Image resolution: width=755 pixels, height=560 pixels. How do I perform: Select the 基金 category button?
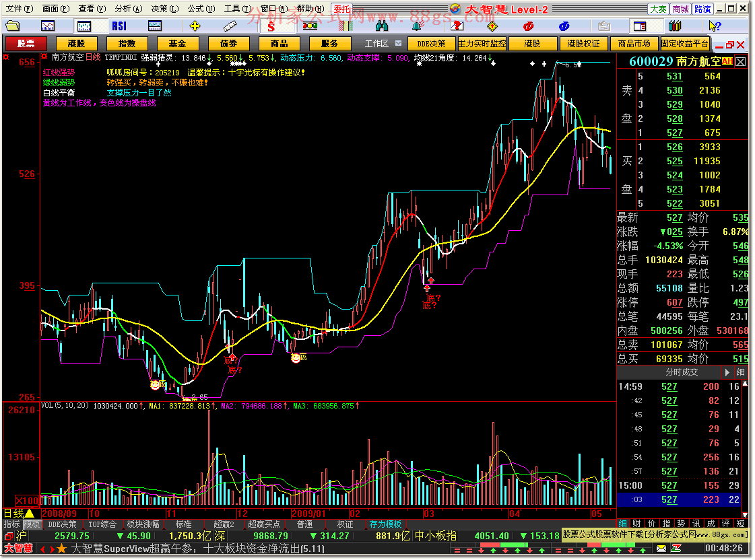click(178, 44)
